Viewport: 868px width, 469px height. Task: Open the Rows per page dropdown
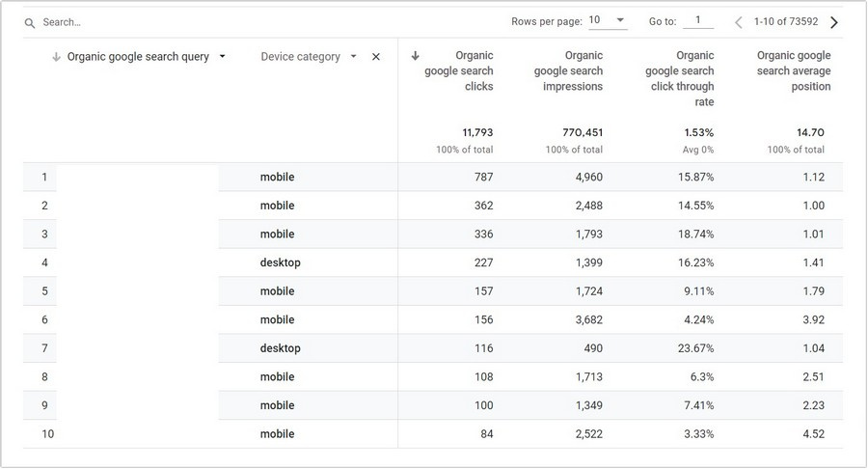pyautogui.click(x=608, y=20)
